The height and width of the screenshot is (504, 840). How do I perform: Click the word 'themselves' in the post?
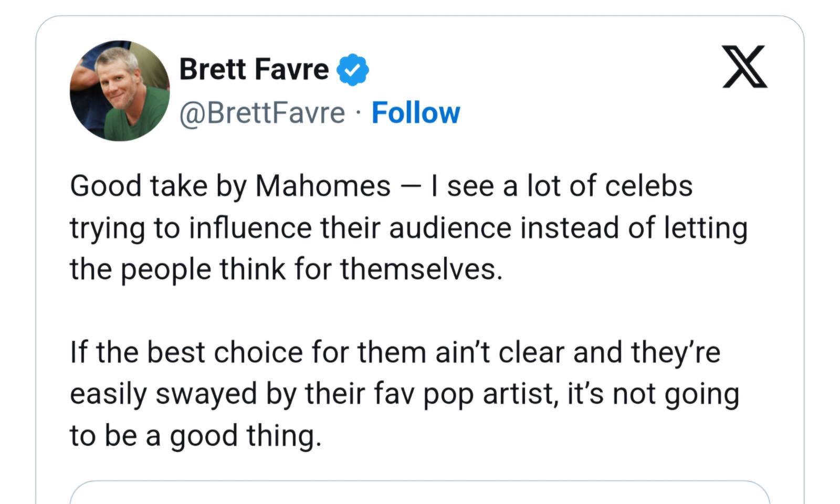(417, 269)
